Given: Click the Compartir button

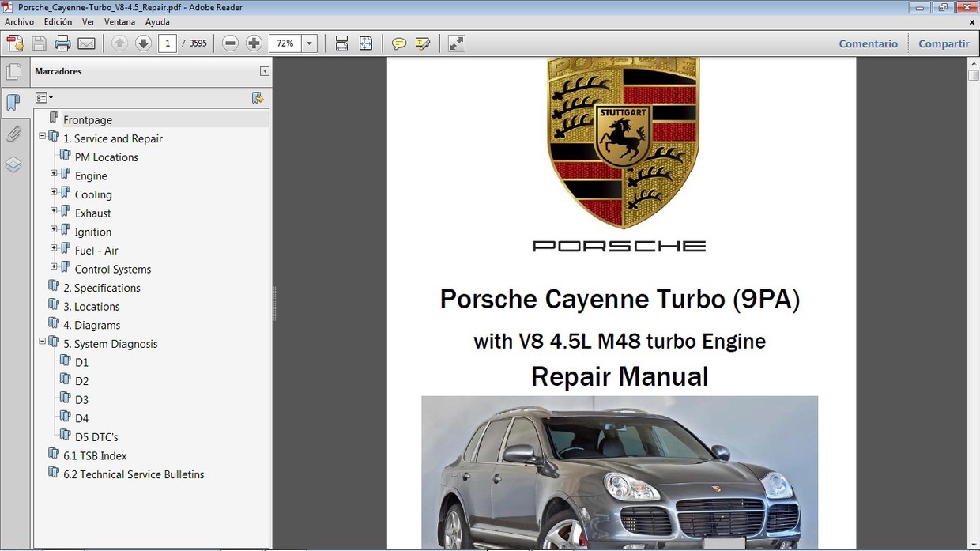Looking at the screenshot, I should (x=944, y=43).
